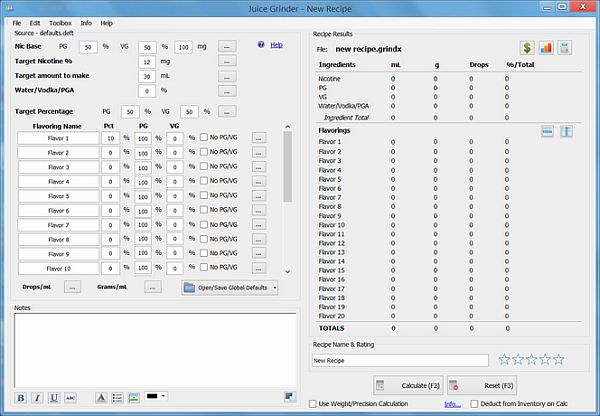Open Target Nicotine ellipsis options
This screenshot has height=416, width=600.
pyautogui.click(x=227, y=61)
